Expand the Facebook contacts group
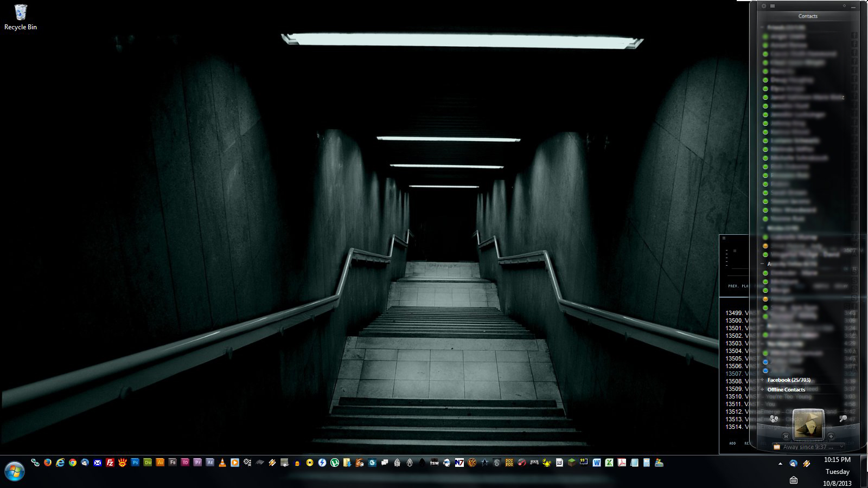The width and height of the screenshot is (868, 488). point(788,380)
